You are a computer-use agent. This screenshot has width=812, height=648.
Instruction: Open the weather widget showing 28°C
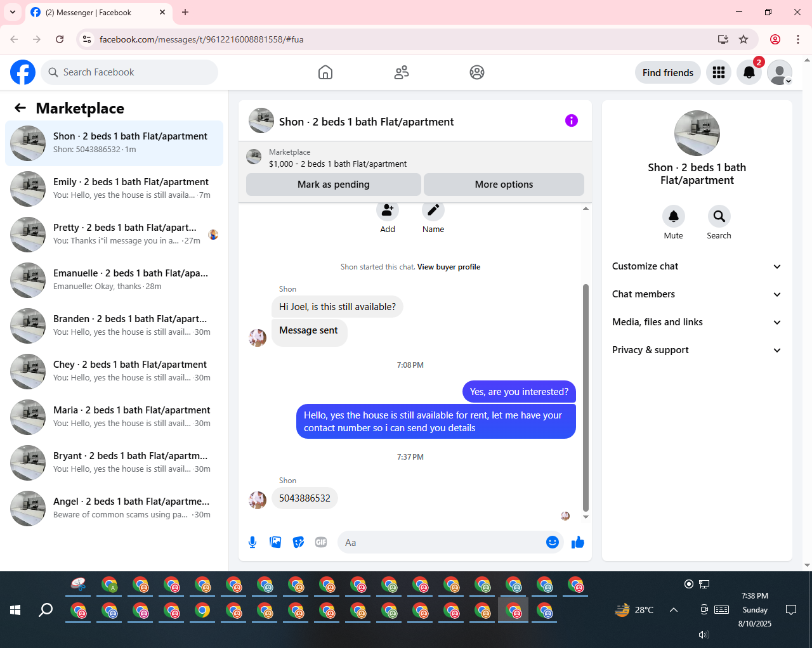634,610
